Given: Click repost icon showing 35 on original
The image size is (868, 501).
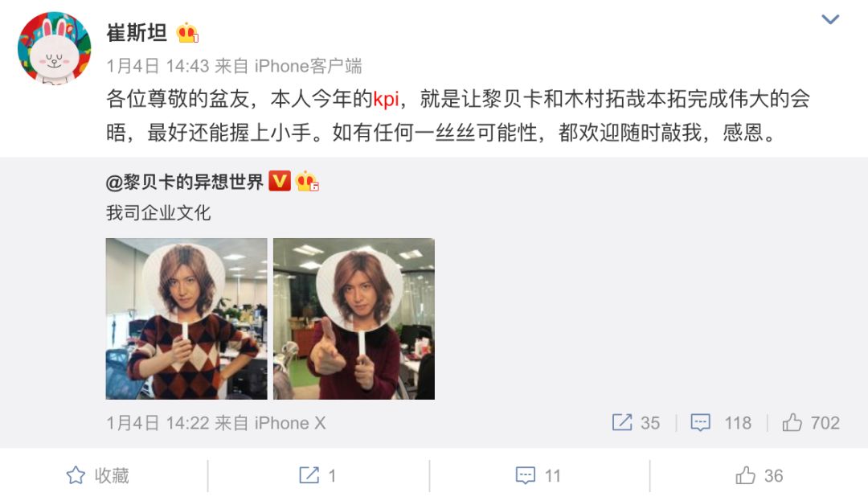Looking at the screenshot, I should point(636,423).
